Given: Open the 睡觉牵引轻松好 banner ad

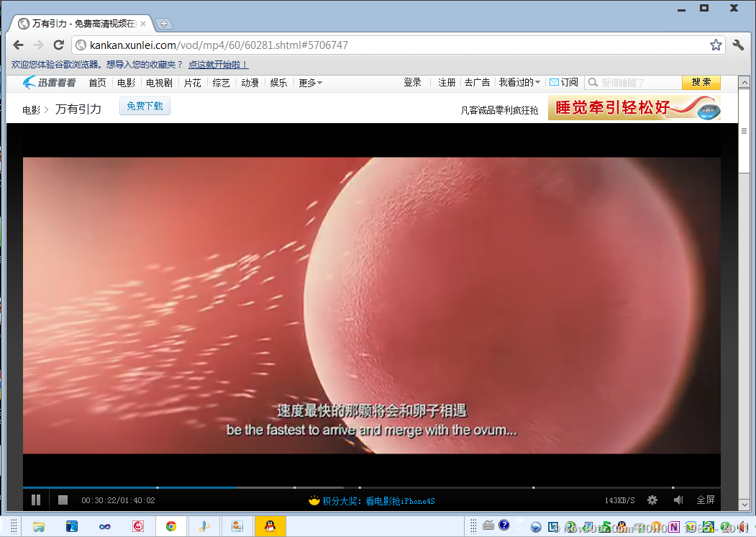Looking at the screenshot, I should click(634, 107).
